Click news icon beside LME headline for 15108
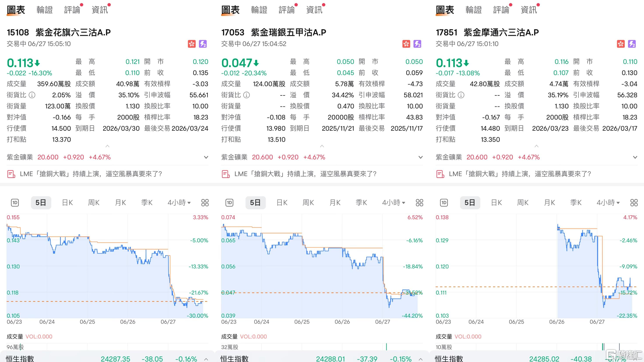Image resolution: width=644 pixels, height=362 pixels. click(11, 174)
